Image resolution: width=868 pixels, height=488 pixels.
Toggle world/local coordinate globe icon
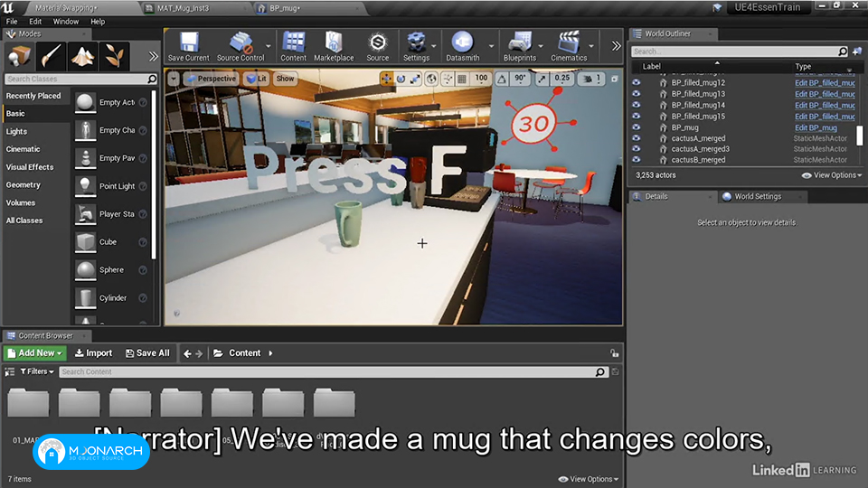click(431, 79)
